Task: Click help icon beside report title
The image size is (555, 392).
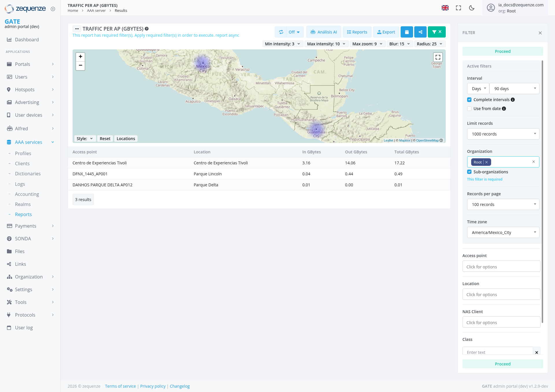Action: [x=147, y=29]
